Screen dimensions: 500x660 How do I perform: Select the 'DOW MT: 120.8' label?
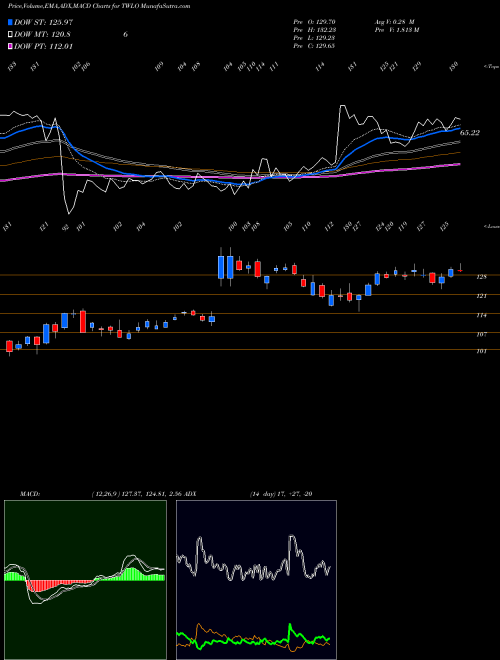[41, 34]
